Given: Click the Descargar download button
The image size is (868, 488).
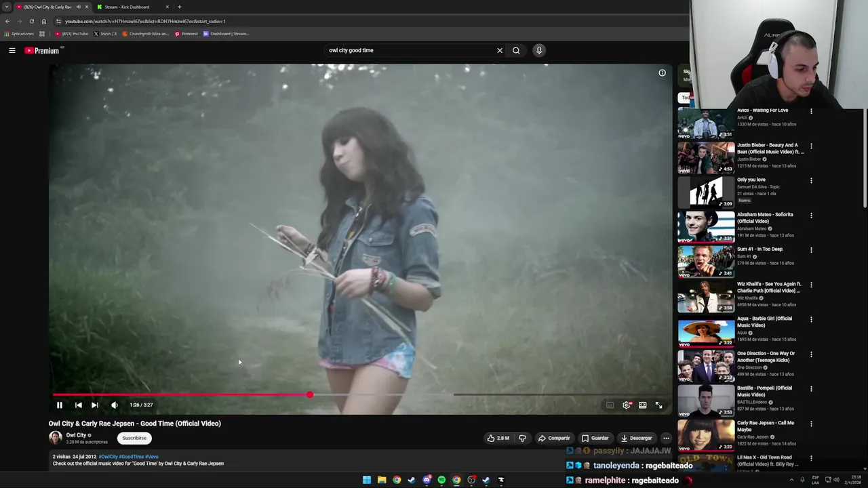Looking at the screenshot, I should pyautogui.click(x=636, y=438).
